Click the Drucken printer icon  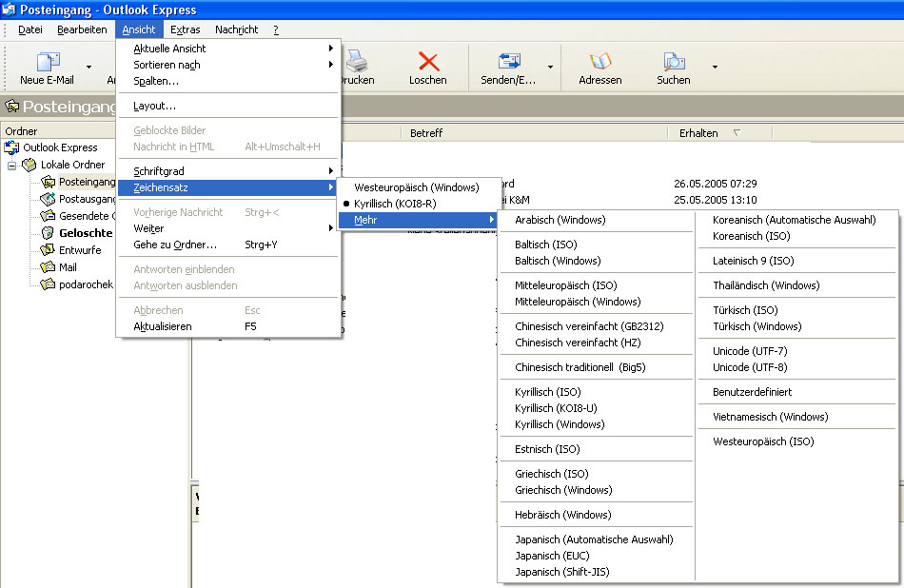[357, 61]
